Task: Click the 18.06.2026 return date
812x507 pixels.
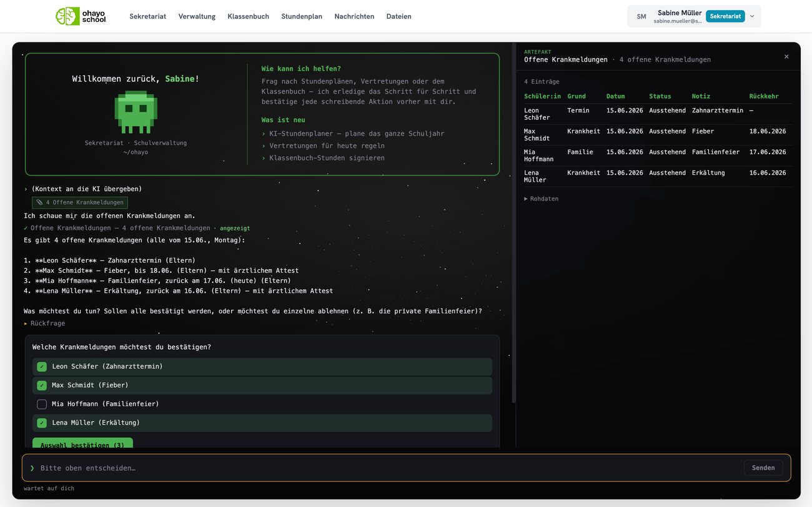Action: coord(768,131)
